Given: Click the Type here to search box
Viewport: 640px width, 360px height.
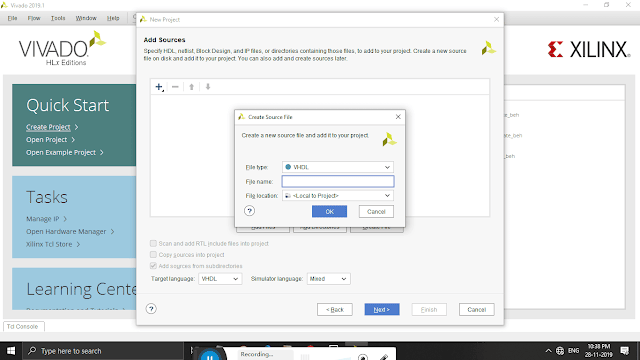Looking at the screenshot, I should pos(104,351).
